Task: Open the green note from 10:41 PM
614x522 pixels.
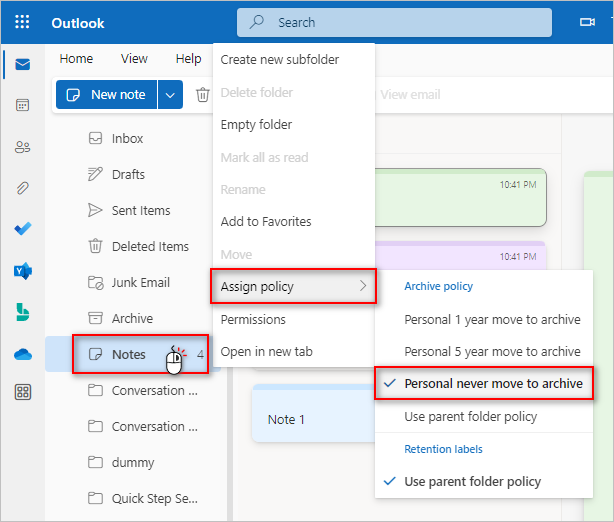Action: click(x=460, y=197)
